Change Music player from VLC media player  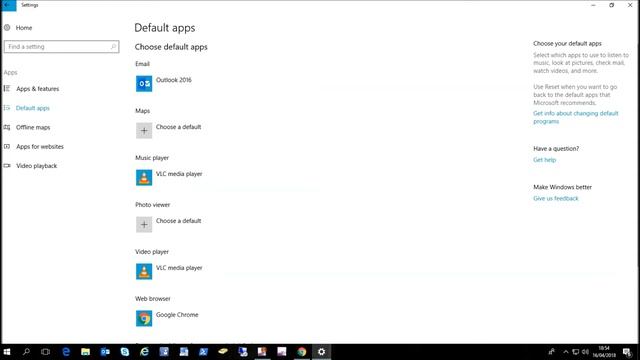click(x=179, y=174)
